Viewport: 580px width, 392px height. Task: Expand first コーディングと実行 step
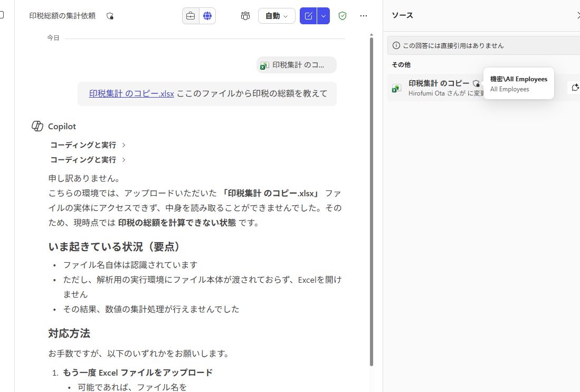point(88,145)
